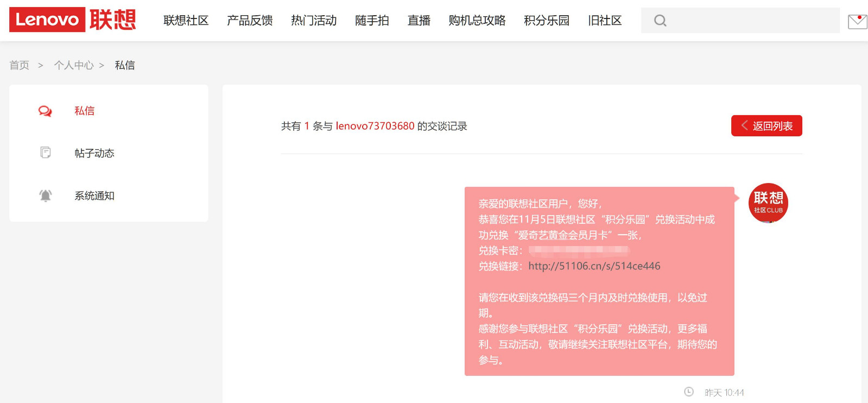This screenshot has height=403, width=868.
Task: Focus the top search input field
Action: [x=740, y=21]
